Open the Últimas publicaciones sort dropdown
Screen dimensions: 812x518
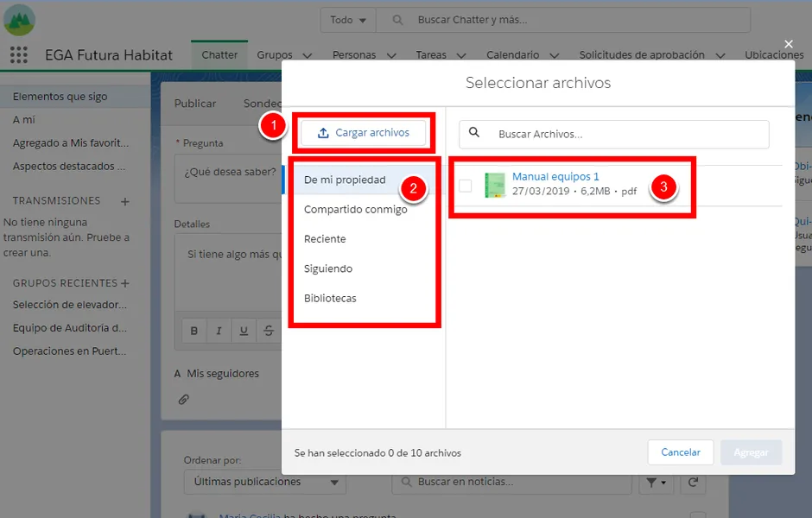click(264, 482)
